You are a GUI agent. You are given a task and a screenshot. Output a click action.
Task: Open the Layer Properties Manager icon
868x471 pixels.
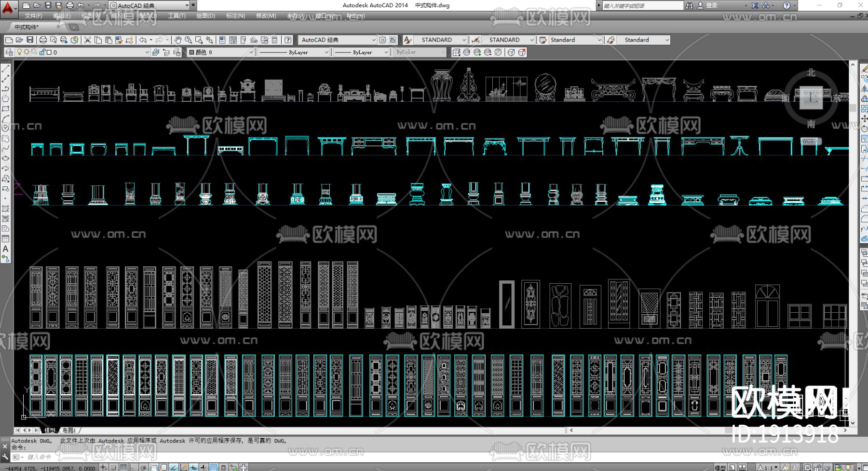click(9, 52)
